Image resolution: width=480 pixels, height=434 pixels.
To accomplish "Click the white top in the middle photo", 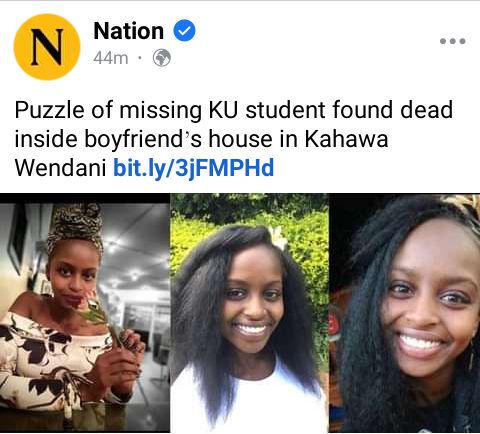I will 250,397.
